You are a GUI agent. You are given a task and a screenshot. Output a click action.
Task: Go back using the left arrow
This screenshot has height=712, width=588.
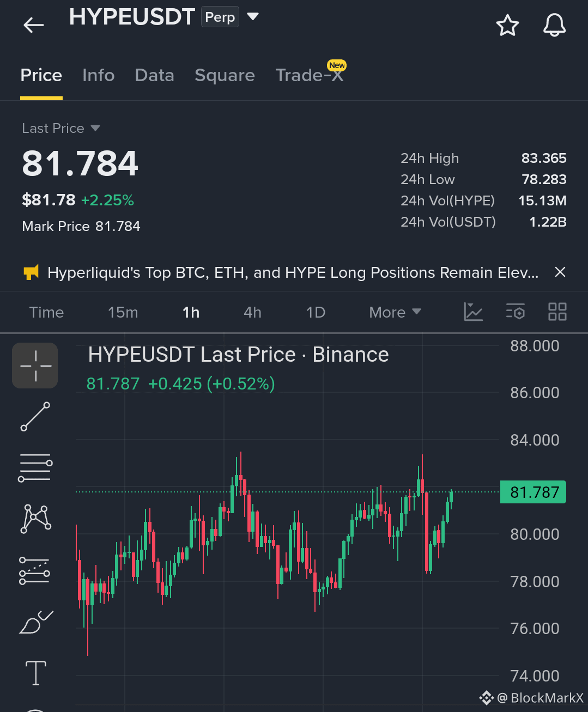34,25
